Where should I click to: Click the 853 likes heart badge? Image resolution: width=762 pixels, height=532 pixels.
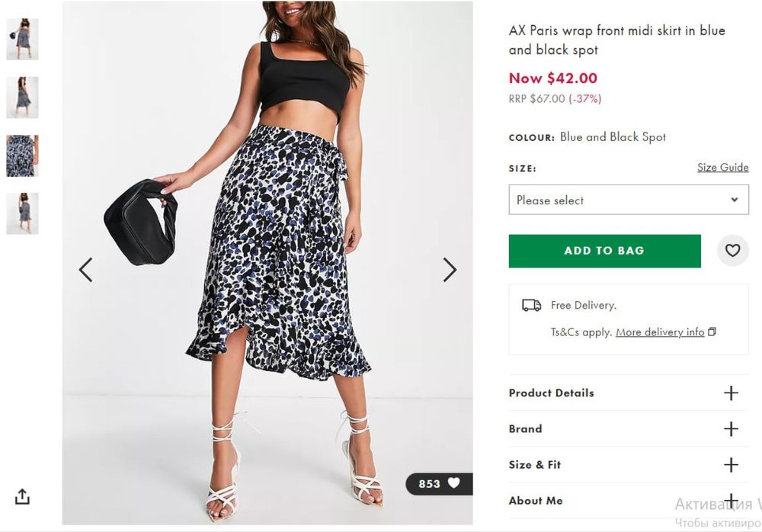[440, 484]
